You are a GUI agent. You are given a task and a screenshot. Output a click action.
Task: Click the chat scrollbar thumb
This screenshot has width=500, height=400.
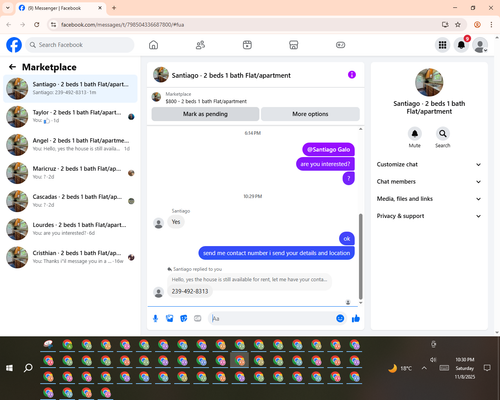tap(360, 257)
